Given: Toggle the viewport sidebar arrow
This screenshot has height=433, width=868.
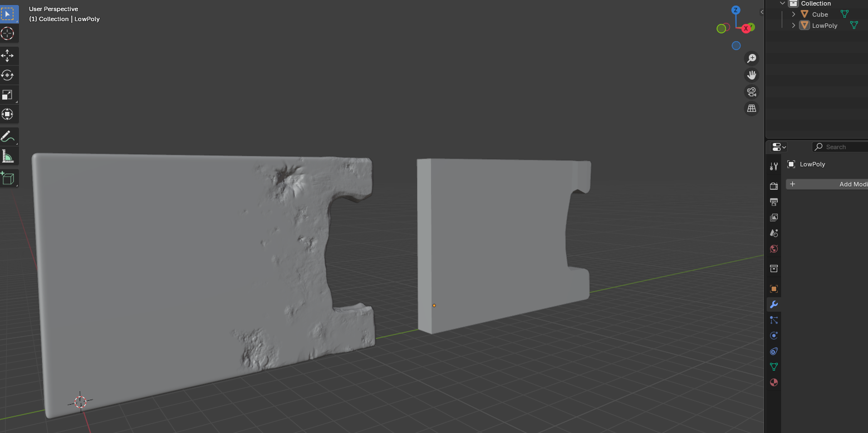Looking at the screenshot, I should point(761,12).
